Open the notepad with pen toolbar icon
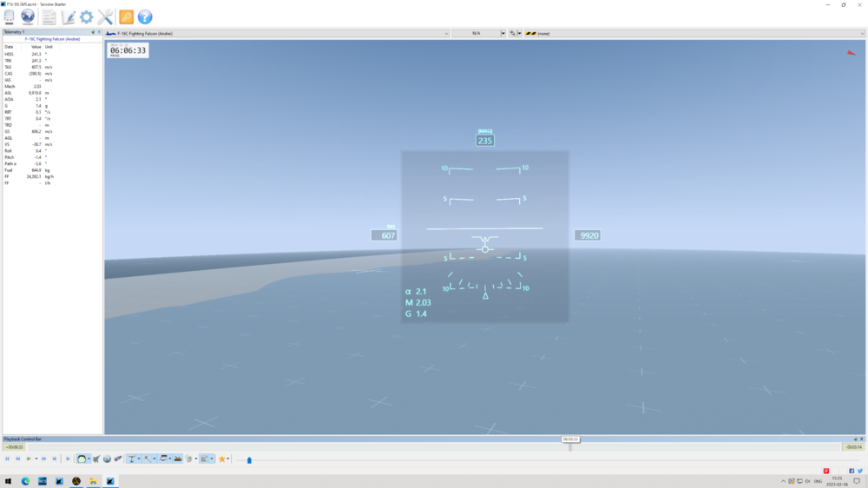Screen dimensions: 868x488 tap(68, 17)
